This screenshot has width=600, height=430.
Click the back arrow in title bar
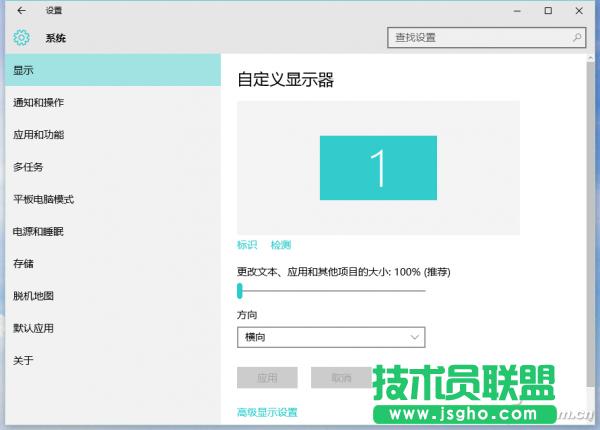pyautogui.click(x=22, y=11)
